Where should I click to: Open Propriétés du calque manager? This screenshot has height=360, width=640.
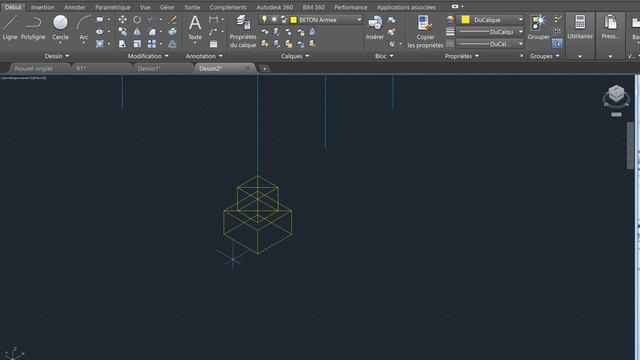pos(243,31)
